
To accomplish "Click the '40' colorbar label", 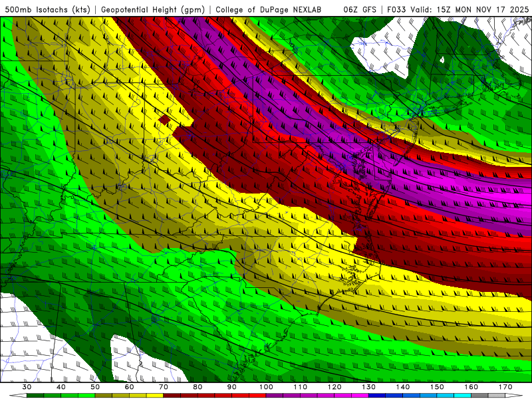I will pyautogui.click(x=61, y=387).
